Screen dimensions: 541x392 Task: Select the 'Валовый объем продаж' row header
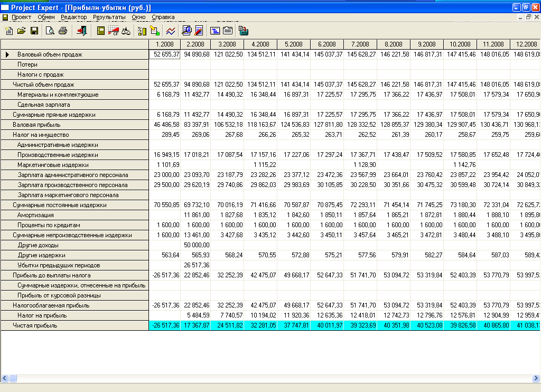[50, 54]
